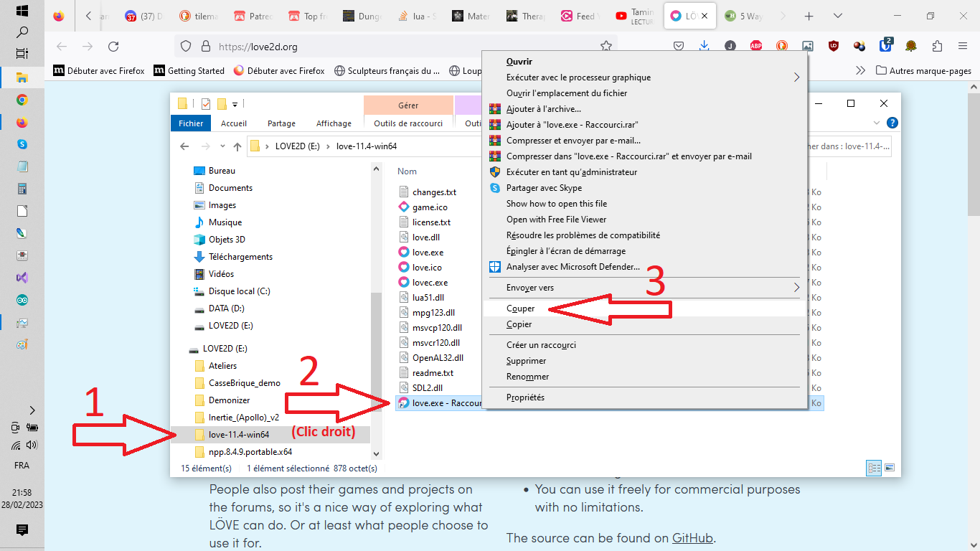Screen dimensions: 980x551
Task: Reload the love2d.org page
Action: click(x=113, y=47)
